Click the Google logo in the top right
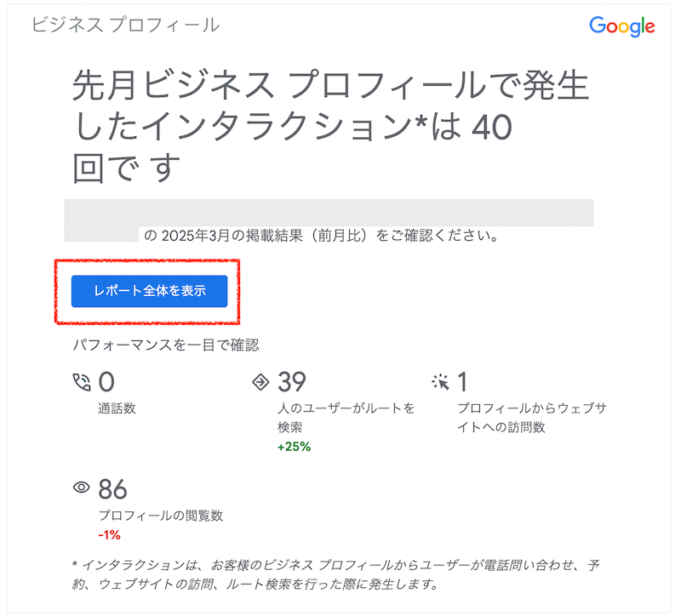The width and height of the screenshot is (681, 616). tap(624, 26)
